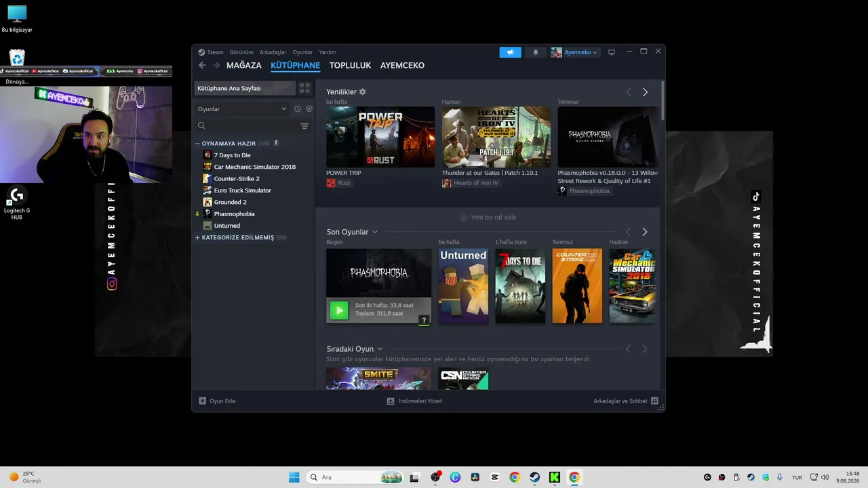Open the Yardım menu
The height and width of the screenshot is (488, 868).
(x=328, y=52)
